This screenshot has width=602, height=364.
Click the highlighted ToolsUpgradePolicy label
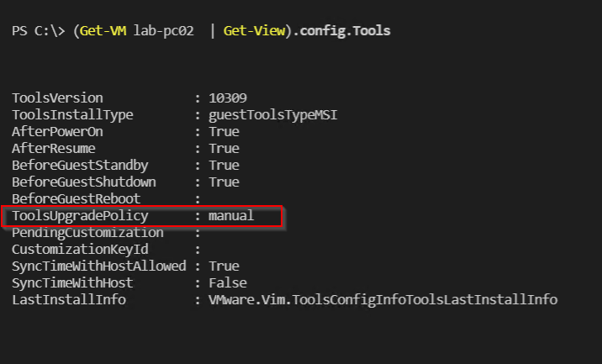coord(77,216)
